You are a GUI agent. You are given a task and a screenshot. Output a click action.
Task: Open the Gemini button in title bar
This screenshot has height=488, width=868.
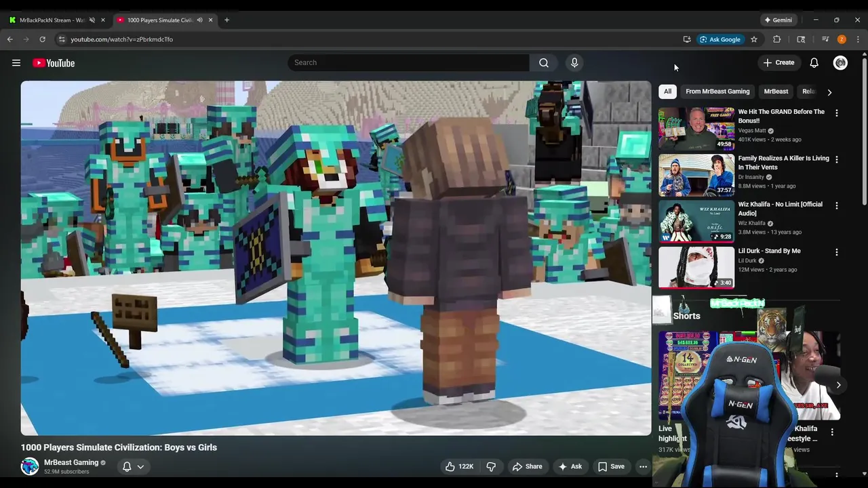click(x=777, y=20)
